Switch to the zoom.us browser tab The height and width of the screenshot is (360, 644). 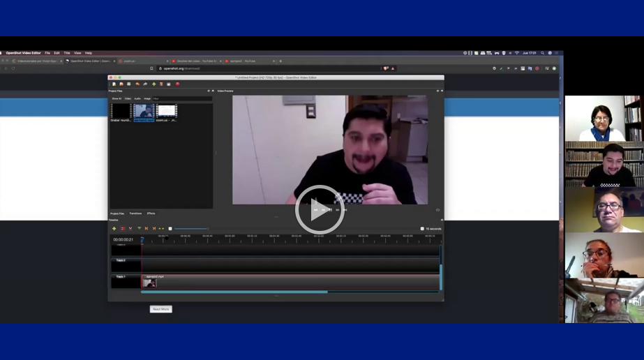(143, 61)
